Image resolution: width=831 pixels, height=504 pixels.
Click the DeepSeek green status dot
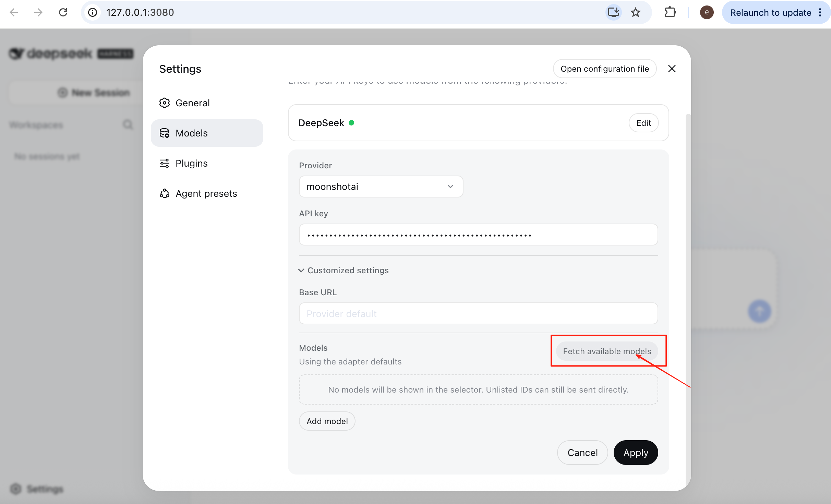[x=351, y=123]
